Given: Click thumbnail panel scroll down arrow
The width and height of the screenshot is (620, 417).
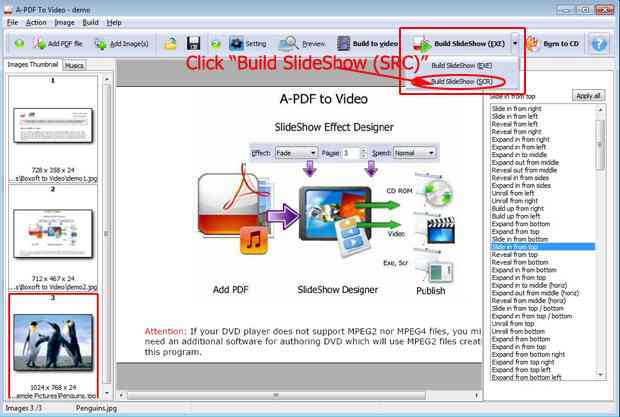Looking at the screenshot, I should click(107, 394).
